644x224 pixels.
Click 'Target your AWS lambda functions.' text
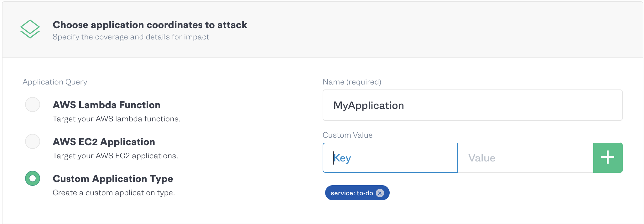click(117, 119)
